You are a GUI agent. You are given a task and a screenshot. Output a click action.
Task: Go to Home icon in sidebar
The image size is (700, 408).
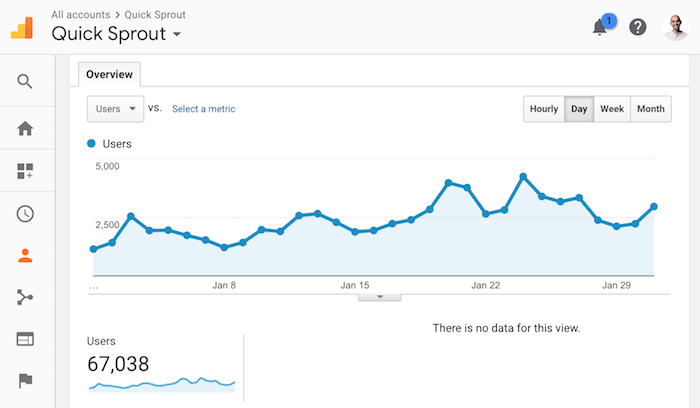[x=25, y=129]
